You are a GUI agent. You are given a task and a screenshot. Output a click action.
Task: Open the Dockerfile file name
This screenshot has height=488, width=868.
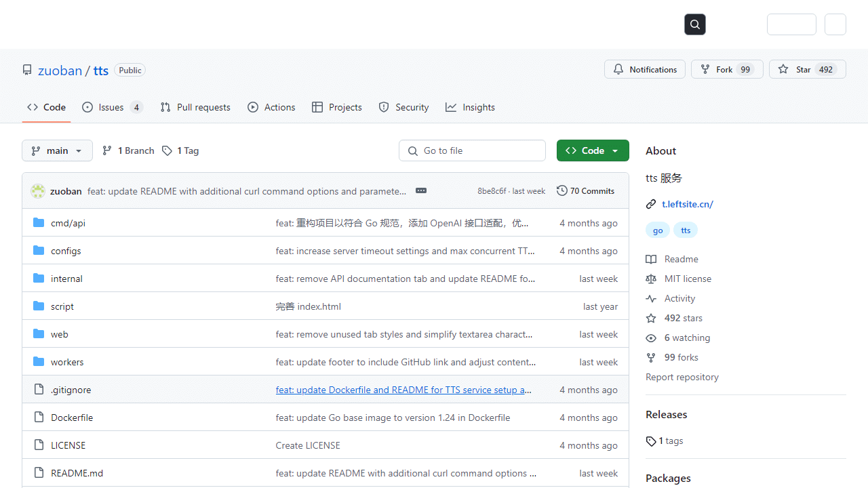click(72, 418)
